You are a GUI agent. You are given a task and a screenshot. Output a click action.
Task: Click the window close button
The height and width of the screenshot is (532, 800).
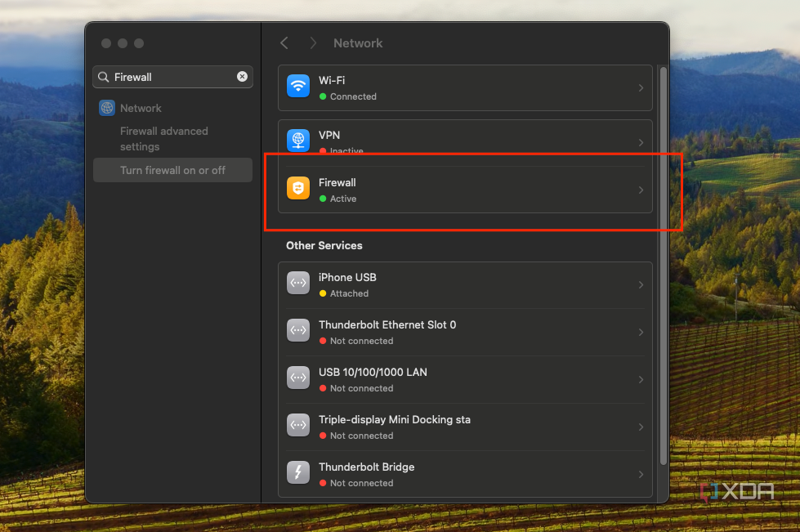(106, 43)
